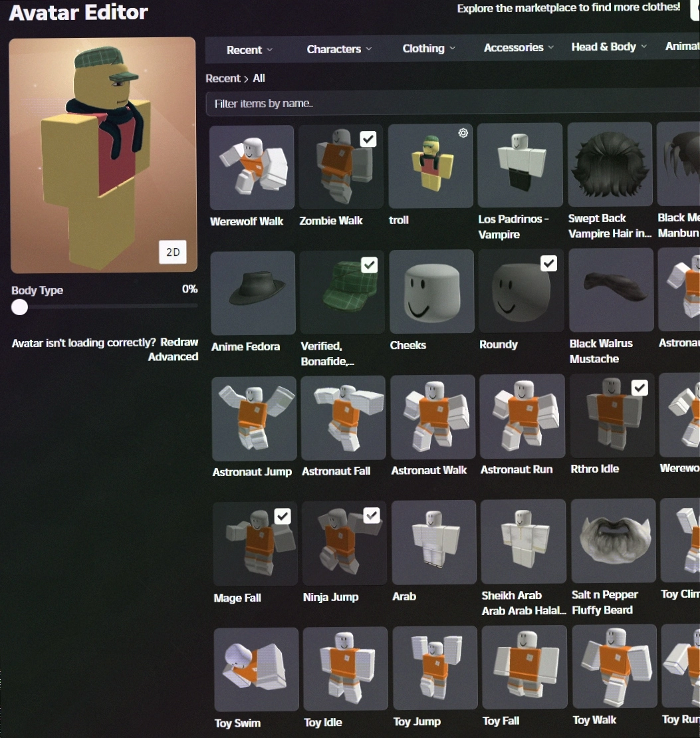700x738 pixels.
Task: Choose Sheikh Arab outfit item
Action: point(523,541)
